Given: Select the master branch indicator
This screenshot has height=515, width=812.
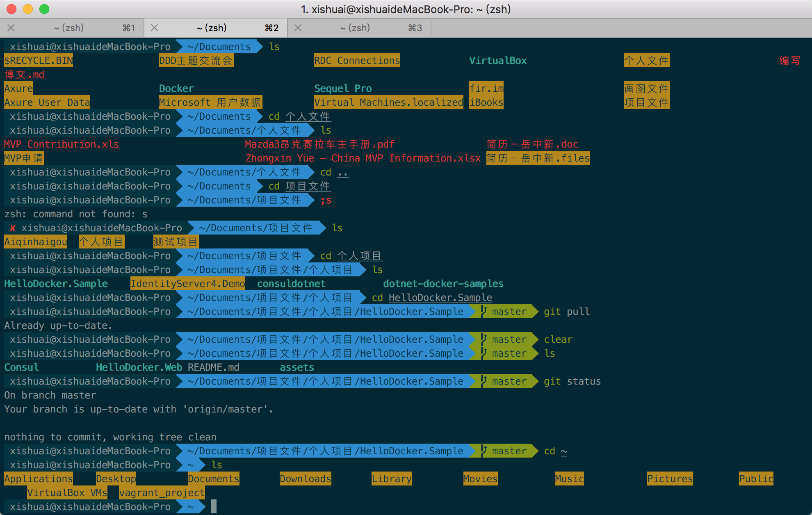Looking at the screenshot, I should click(506, 311).
